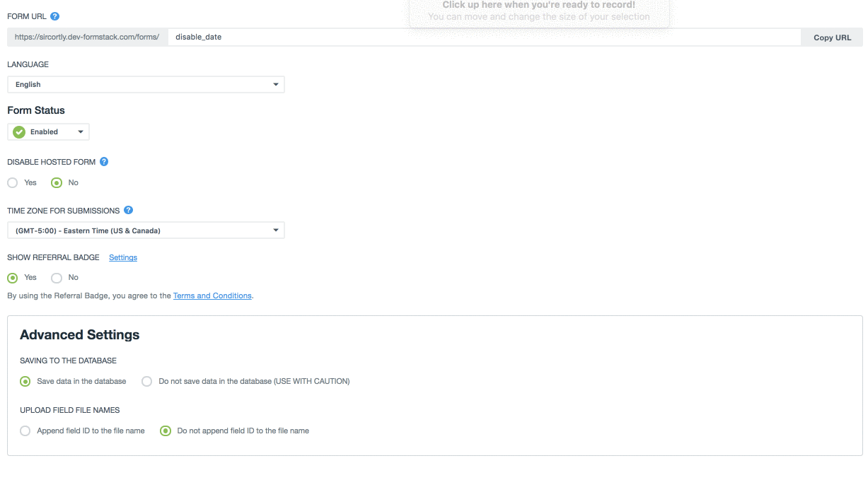The width and height of the screenshot is (868, 480).
Task: Click the Copy URL button
Action: (x=832, y=37)
